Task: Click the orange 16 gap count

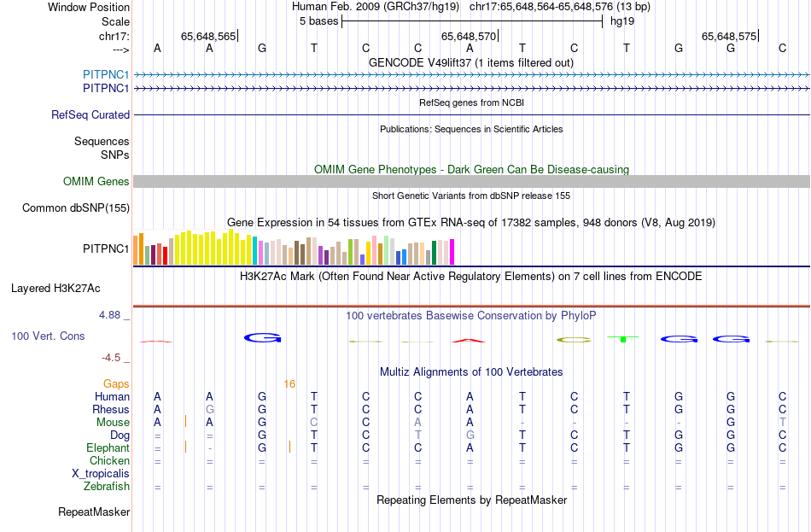Action: (x=289, y=384)
